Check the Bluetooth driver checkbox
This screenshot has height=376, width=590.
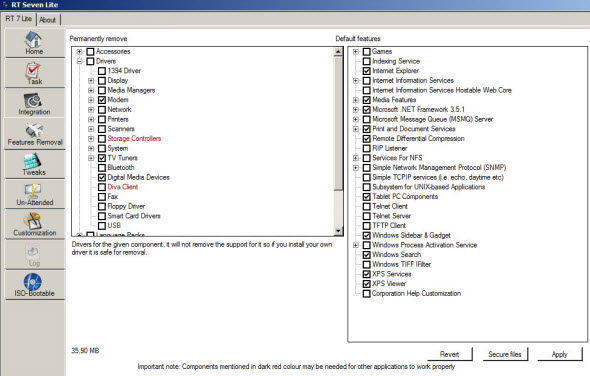pyautogui.click(x=102, y=167)
